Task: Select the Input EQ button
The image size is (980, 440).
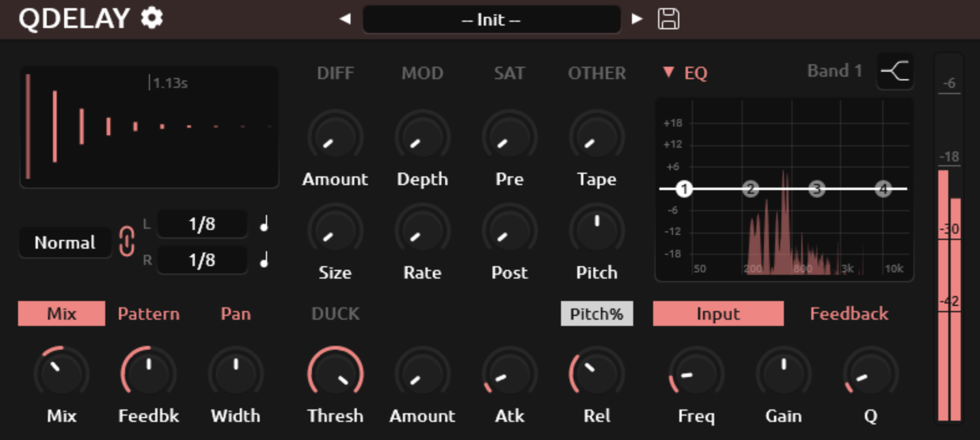Action: tap(718, 313)
